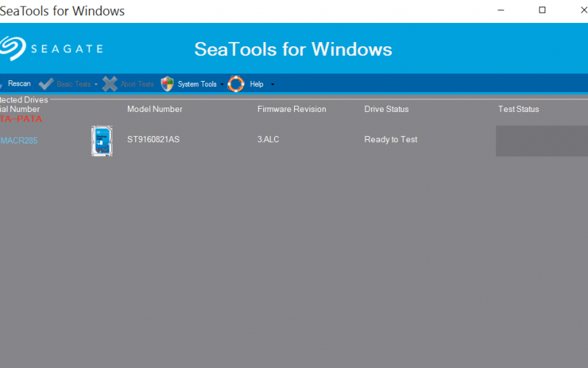This screenshot has height=368, width=588.
Task: Click model number ST9160821AS
Action: (x=154, y=139)
